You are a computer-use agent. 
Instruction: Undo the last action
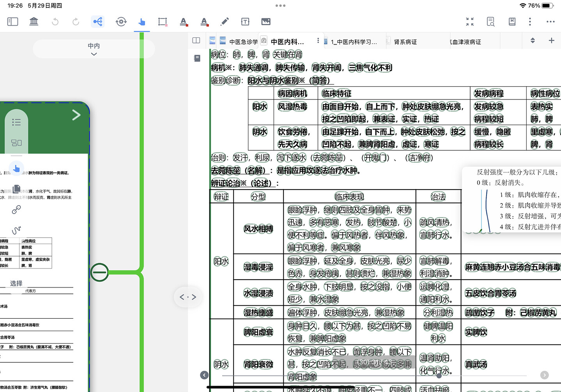pyautogui.click(x=55, y=21)
